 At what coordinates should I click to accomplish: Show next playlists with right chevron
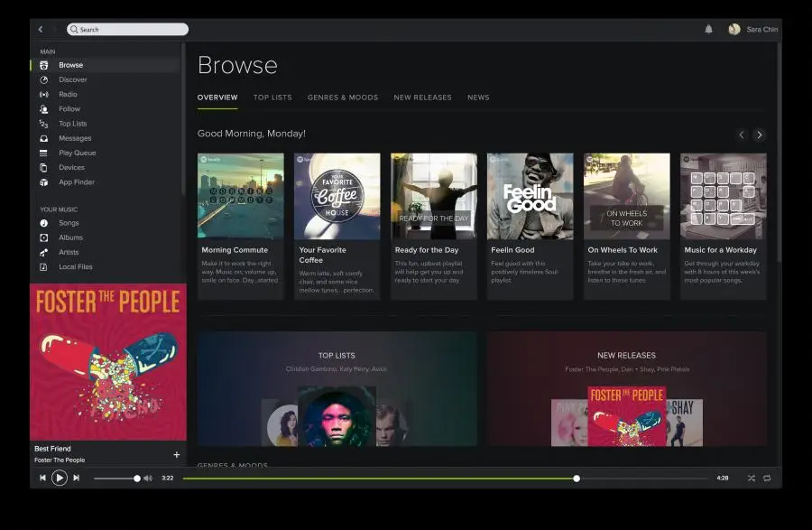coord(759,135)
